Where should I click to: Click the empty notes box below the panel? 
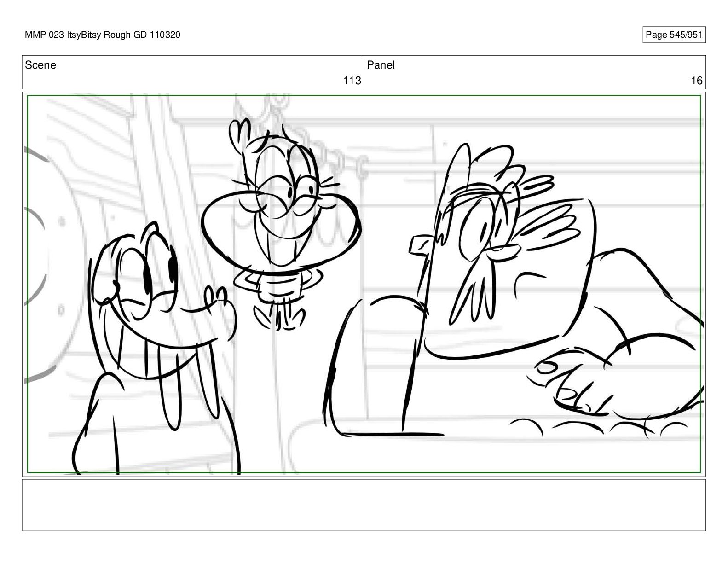pyautogui.click(x=364, y=505)
